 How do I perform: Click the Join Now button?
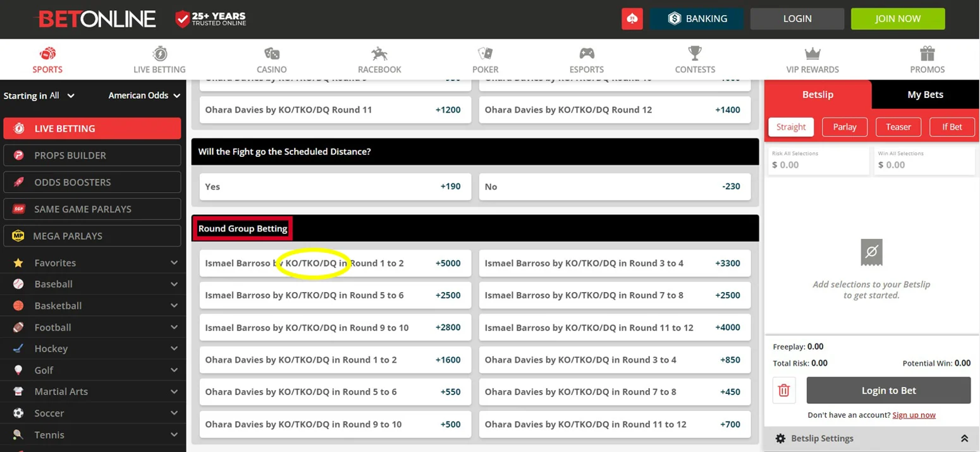click(897, 19)
